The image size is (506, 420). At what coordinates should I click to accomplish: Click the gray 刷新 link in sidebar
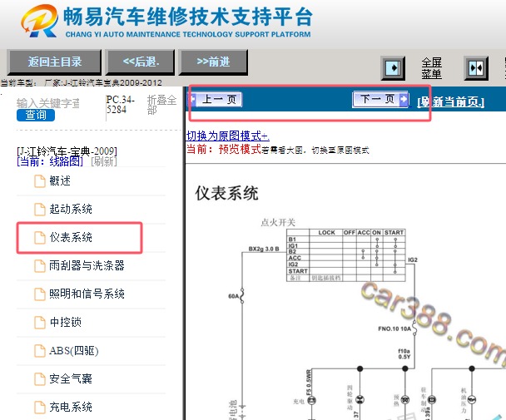tap(104, 161)
